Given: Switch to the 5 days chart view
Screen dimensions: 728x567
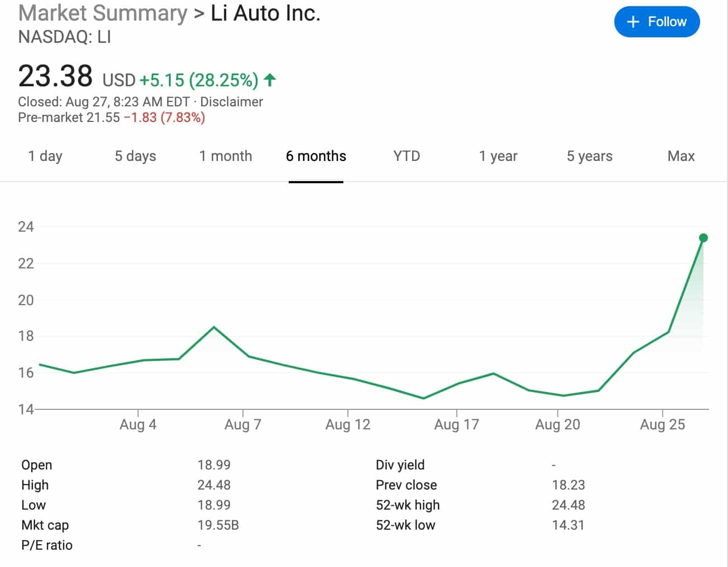Looking at the screenshot, I should 134,157.
